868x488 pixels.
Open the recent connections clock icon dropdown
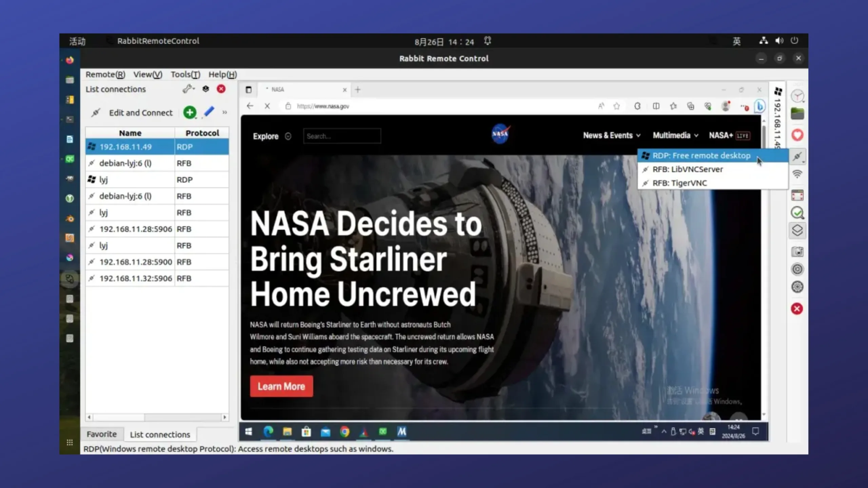coord(797,96)
